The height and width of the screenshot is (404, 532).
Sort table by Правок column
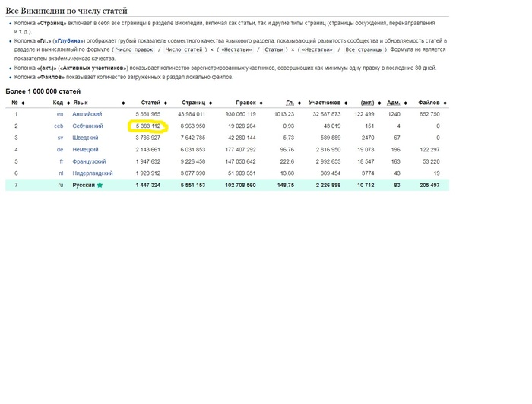(x=260, y=103)
